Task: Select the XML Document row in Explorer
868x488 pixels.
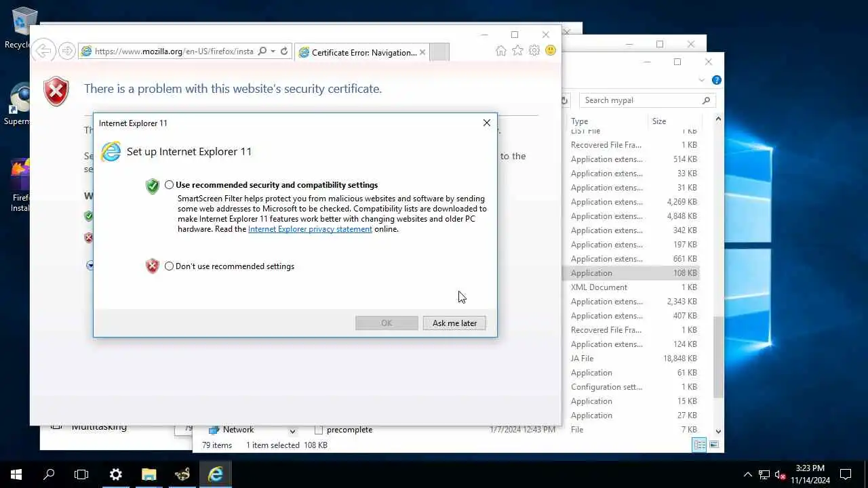Action: click(x=631, y=287)
